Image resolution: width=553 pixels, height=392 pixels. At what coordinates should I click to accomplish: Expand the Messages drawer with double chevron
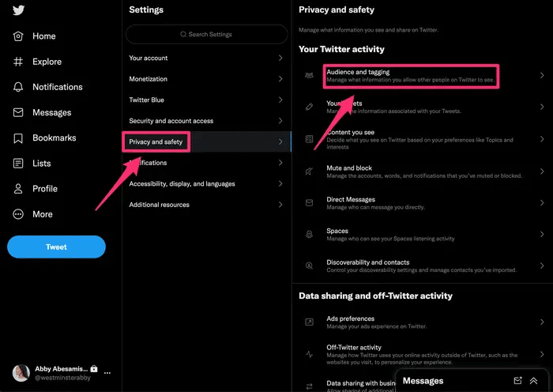click(533, 380)
